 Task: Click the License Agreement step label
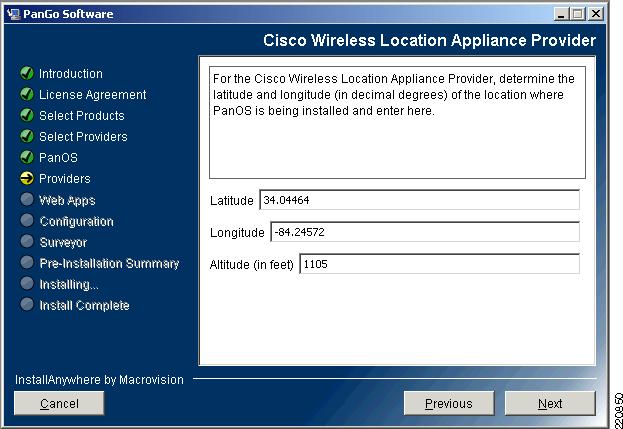pos(93,95)
